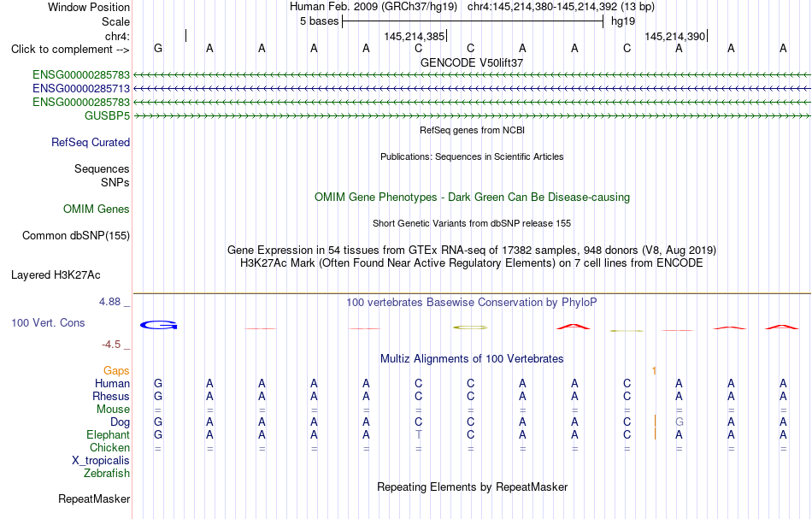Click the faded G in Dog row
Viewport: 812px width, 519px height.
point(679,422)
